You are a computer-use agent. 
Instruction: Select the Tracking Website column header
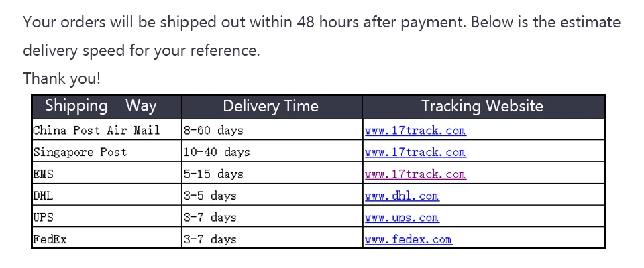coord(484,107)
